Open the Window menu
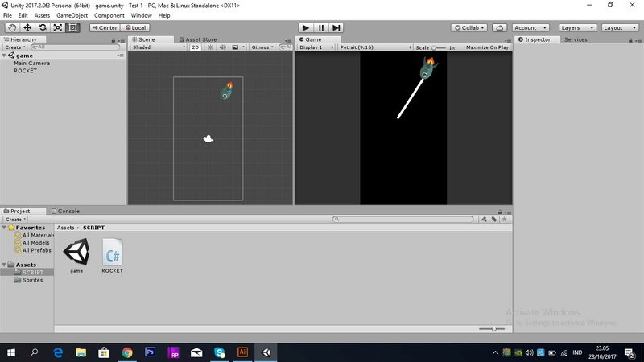Image resolution: width=644 pixels, height=362 pixels. 142,15
